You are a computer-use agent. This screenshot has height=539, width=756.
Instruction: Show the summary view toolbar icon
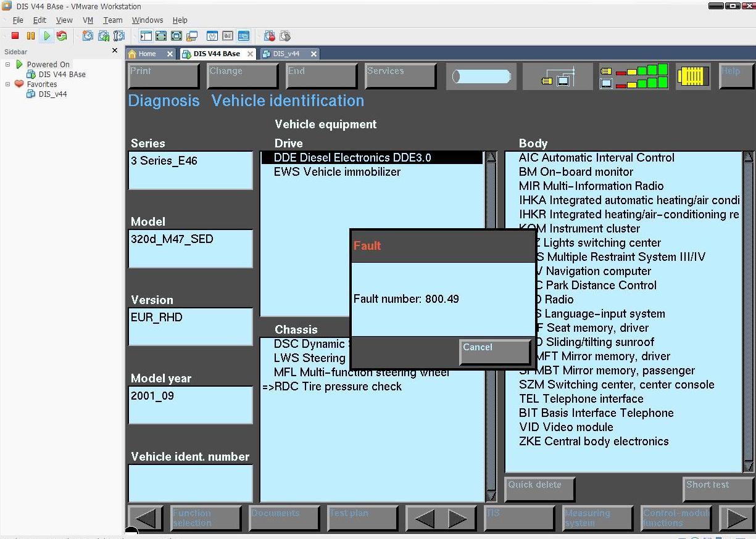click(x=212, y=36)
